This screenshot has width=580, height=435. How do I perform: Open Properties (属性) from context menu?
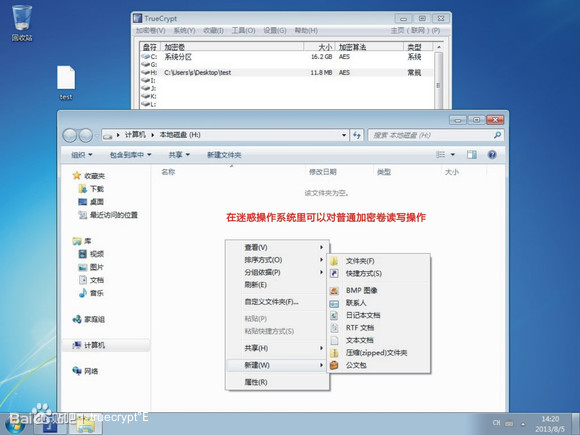(277, 382)
